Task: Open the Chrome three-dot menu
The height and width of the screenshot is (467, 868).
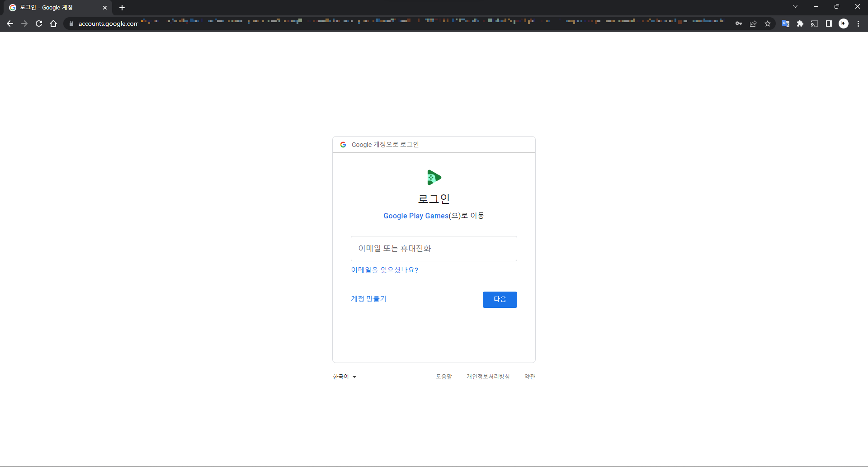Action: [858, 24]
